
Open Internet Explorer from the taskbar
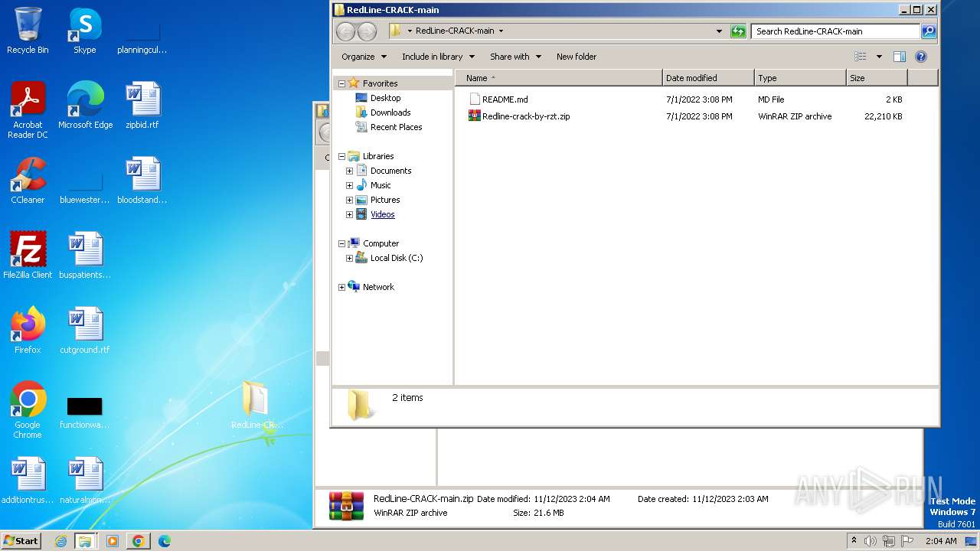[60, 541]
